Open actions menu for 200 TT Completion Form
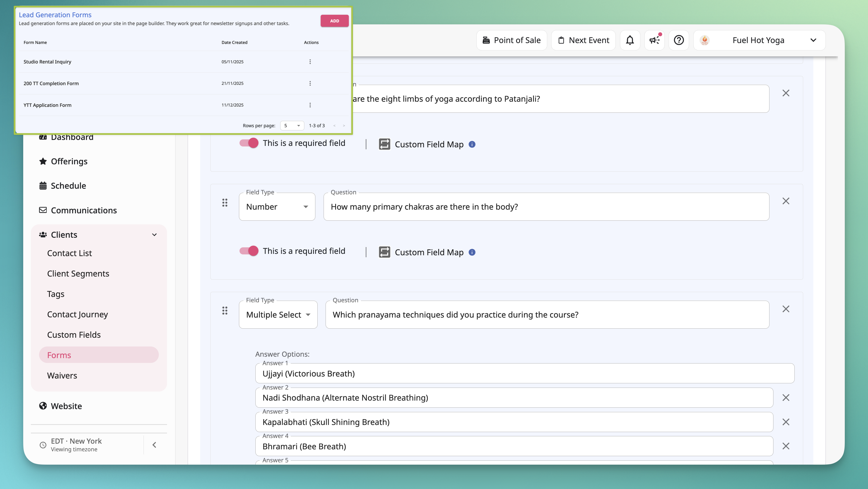 coord(310,83)
